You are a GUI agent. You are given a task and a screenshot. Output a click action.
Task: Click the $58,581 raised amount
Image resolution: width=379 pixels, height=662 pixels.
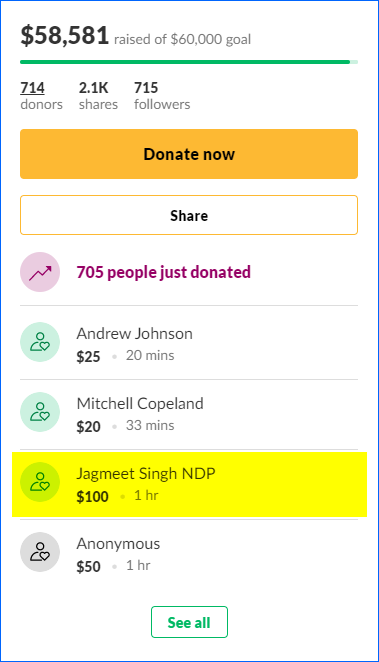(x=65, y=35)
